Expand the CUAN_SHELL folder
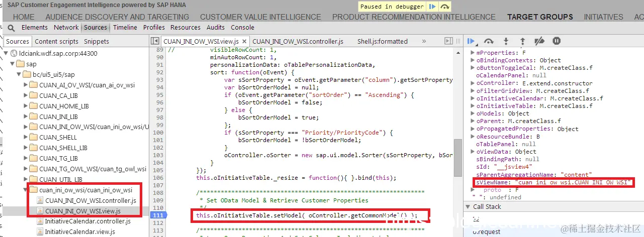 click(x=26, y=138)
